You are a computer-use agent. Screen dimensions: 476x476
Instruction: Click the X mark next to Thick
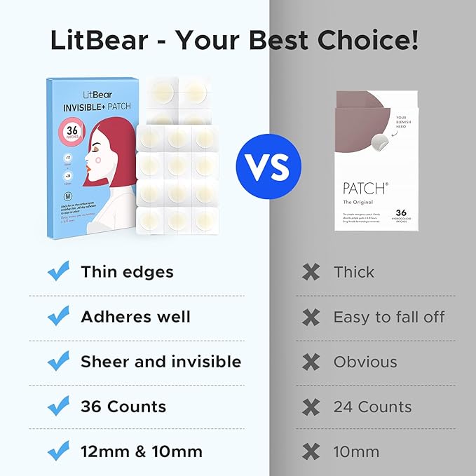point(311,272)
